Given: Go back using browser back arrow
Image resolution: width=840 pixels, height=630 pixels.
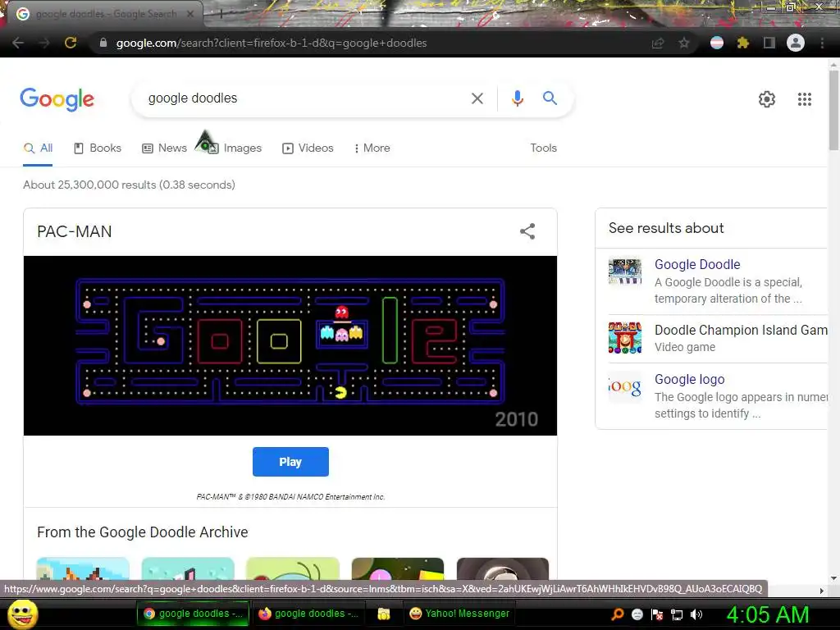Looking at the screenshot, I should (x=18, y=43).
